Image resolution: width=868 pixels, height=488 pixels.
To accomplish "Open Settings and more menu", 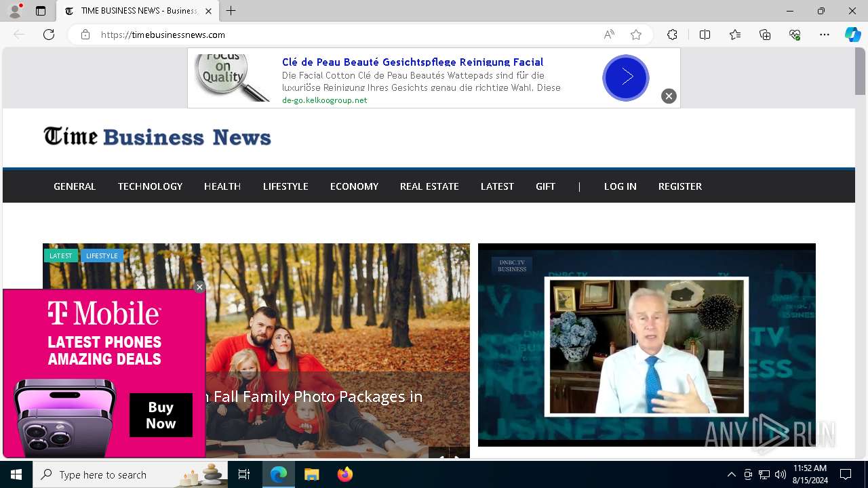I will pyautogui.click(x=825, y=35).
